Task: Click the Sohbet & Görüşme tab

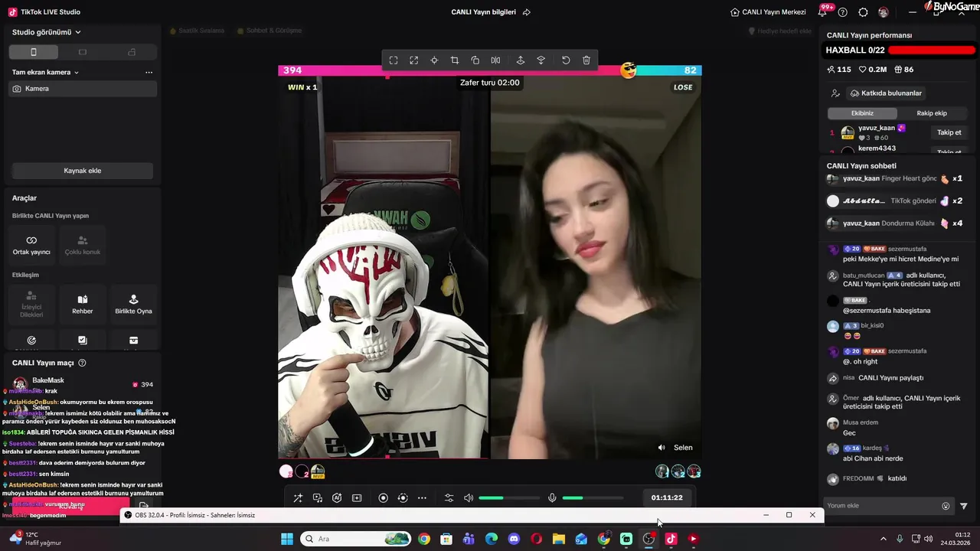Action: point(269,31)
